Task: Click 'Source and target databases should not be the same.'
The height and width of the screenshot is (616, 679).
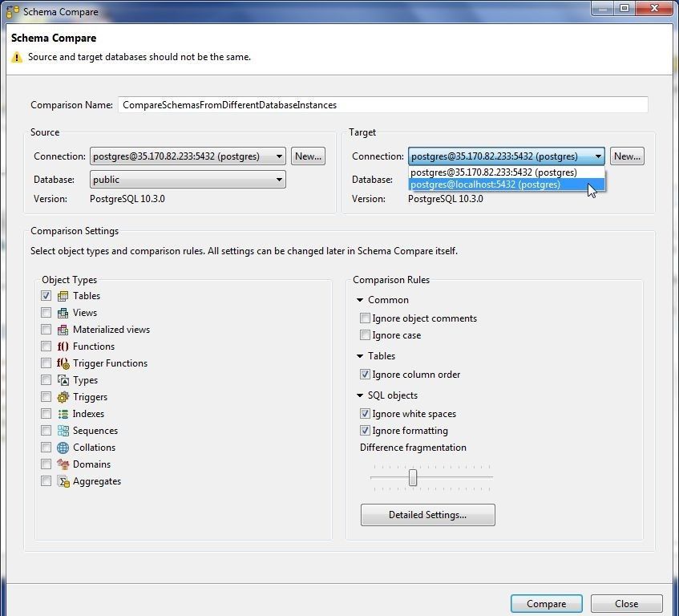Action: 139,57
